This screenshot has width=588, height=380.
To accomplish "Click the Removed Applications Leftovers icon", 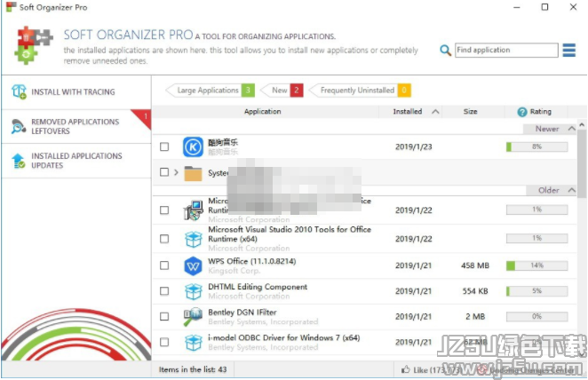I will coord(19,126).
